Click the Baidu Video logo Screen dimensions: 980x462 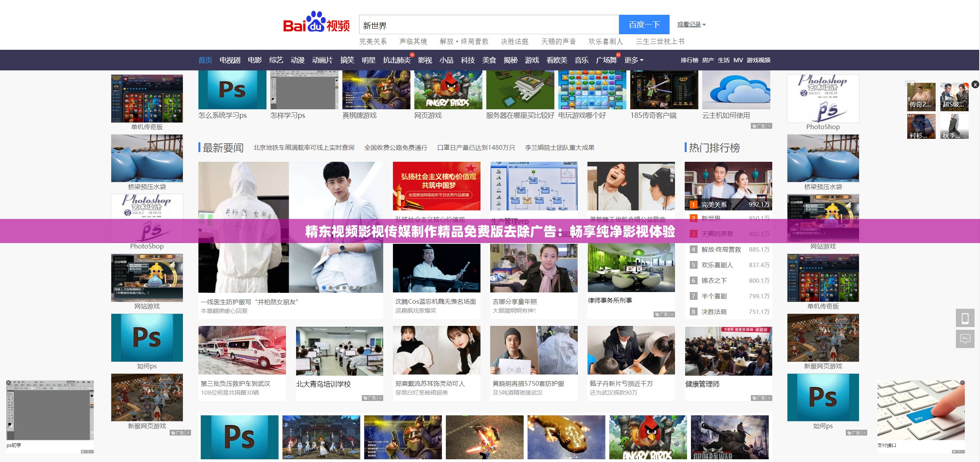click(x=316, y=22)
